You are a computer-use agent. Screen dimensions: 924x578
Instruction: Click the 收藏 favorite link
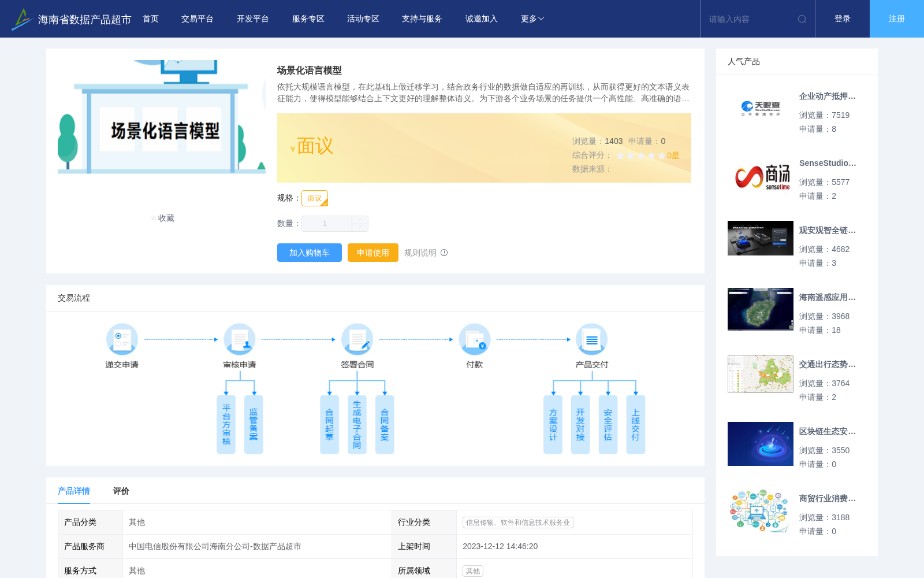pos(162,218)
